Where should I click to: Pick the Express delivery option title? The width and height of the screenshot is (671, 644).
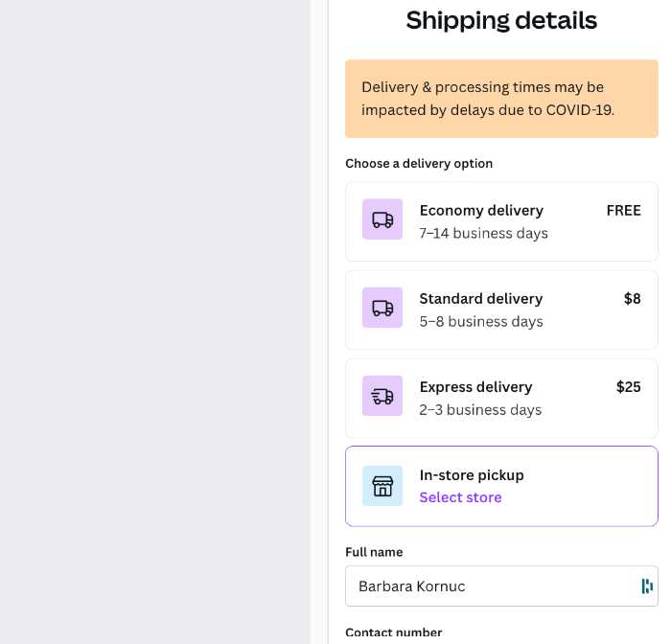pyautogui.click(x=475, y=387)
